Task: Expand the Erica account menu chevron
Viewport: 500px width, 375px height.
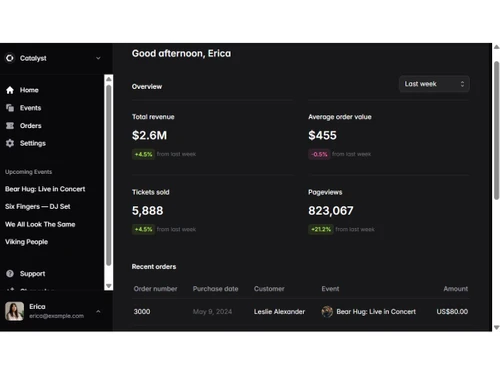Action: pyautogui.click(x=98, y=311)
